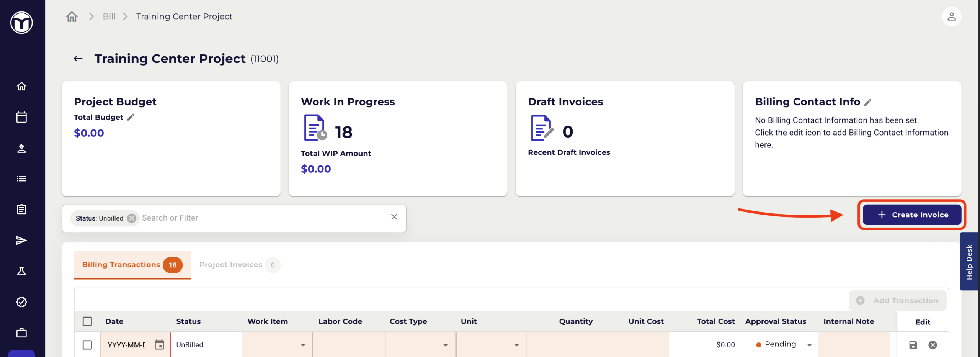Open the list icon in the sidebar
Screen dimensions: 980x357
point(21,179)
